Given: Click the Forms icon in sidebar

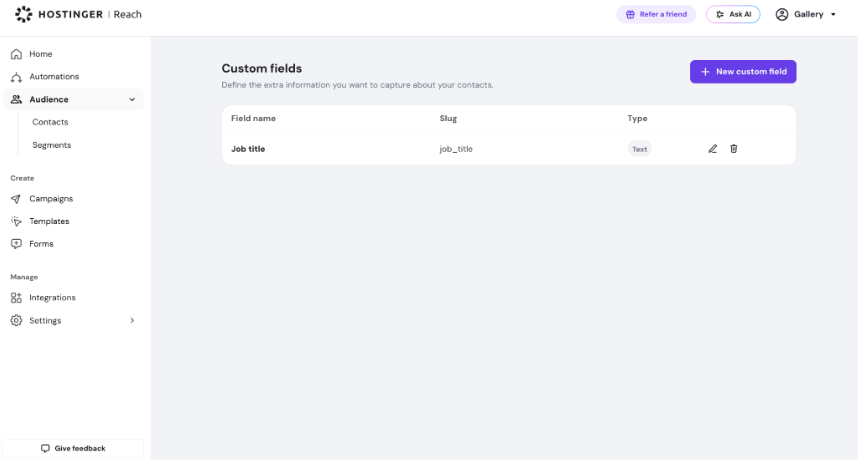Looking at the screenshot, I should pos(16,244).
